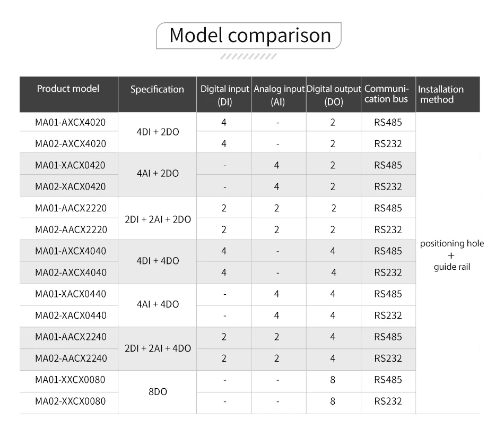Select the 4AI + 4DO specification cell
Image resolution: width=504 pixels, height=427 pixels.
(x=158, y=304)
